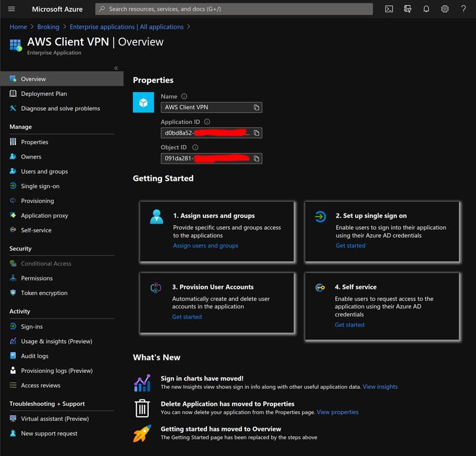Screen dimensions: 476x456
Task: Click the sign-on arrow icon in card 2
Action: [x=320, y=217]
